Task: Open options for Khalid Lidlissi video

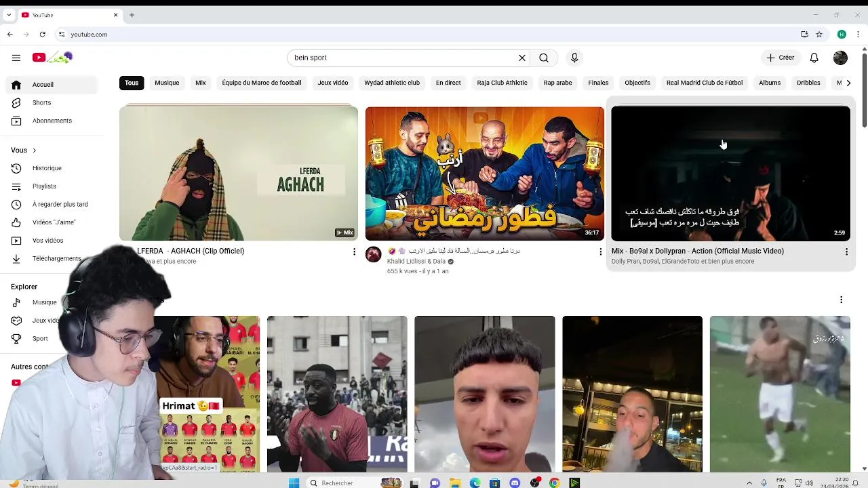Action: click(600, 251)
